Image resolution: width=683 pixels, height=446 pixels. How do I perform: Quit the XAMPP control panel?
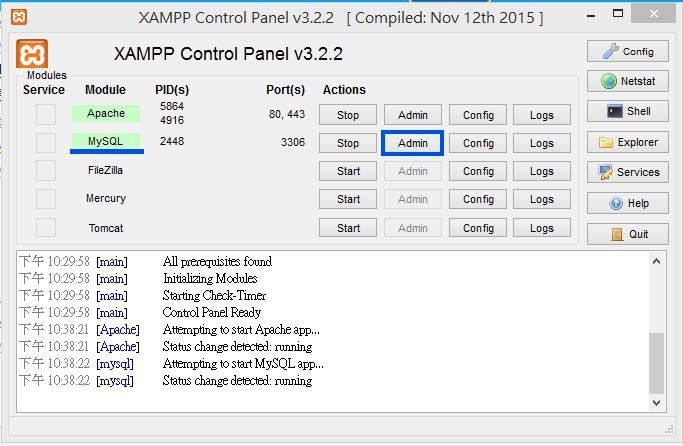(628, 234)
